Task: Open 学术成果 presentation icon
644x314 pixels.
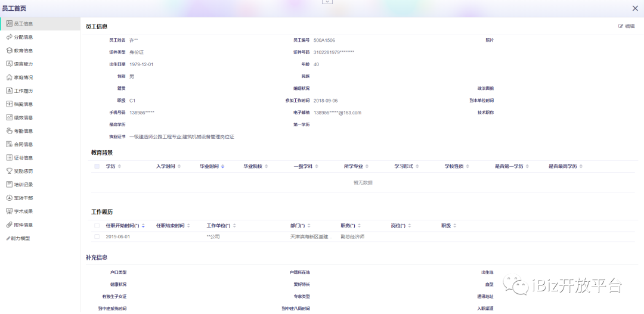Action: click(10, 212)
